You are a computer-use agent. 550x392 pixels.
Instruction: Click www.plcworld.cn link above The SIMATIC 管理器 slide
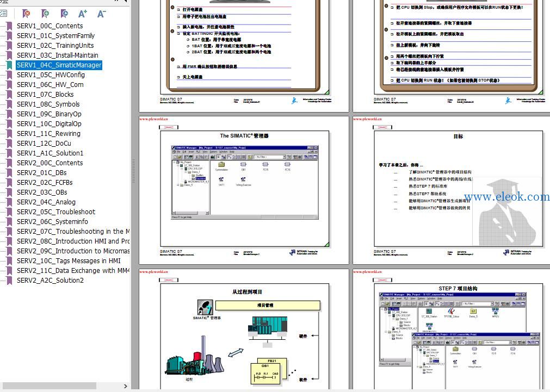pyautogui.click(x=153, y=119)
